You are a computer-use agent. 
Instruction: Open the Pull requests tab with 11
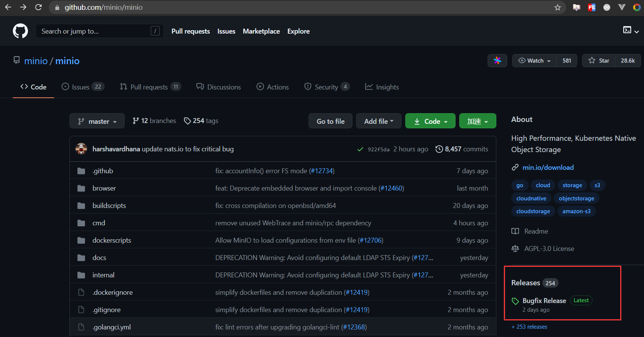pos(150,87)
